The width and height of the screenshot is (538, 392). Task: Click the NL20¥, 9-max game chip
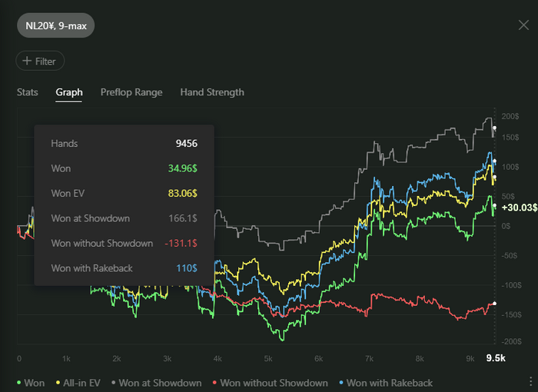(x=55, y=25)
